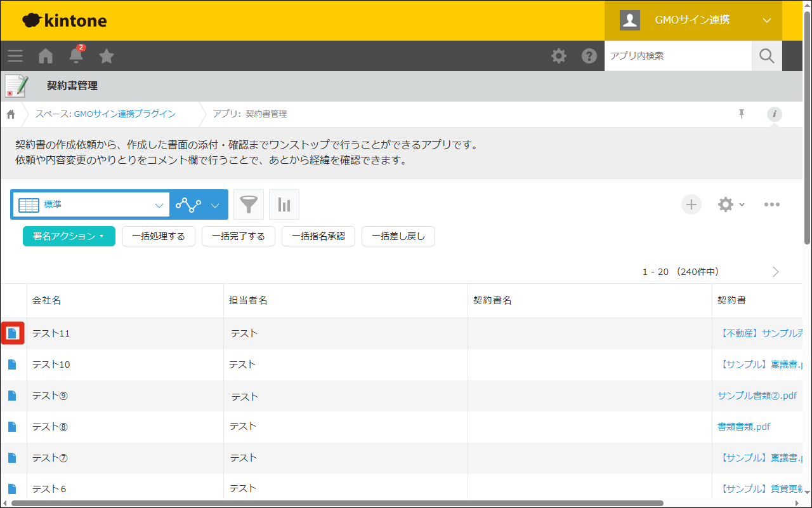Open notifications bell with badge
Image resolution: width=812 pixels, height=508 pixels.
coord(77,55)
